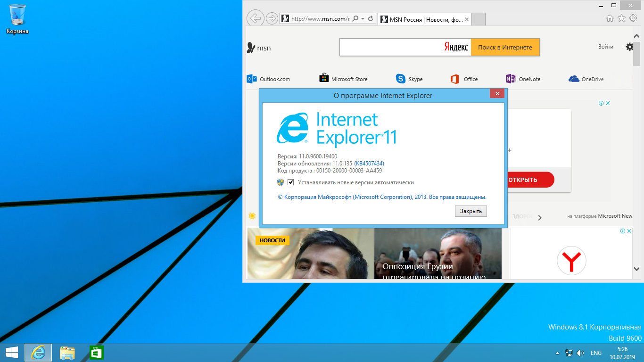The width and height of the screenshot is (644, 362).
Task: Show hidden tray icons arrow
Action: 558,353
